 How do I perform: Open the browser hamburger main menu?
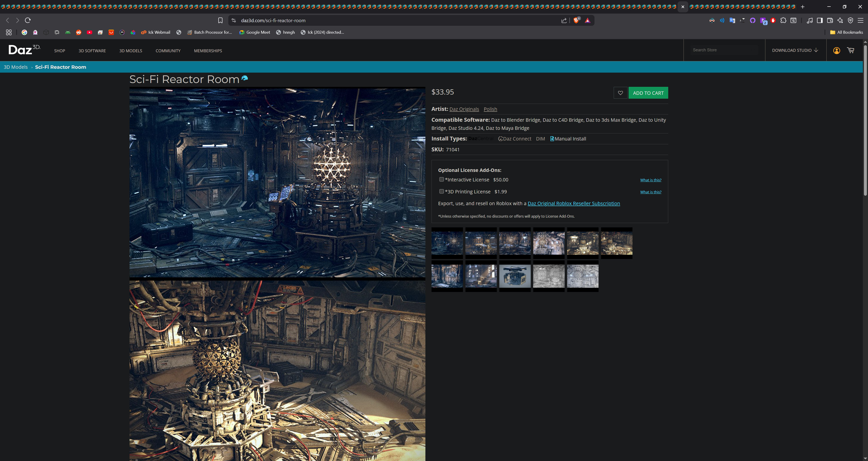pos(861,20)
